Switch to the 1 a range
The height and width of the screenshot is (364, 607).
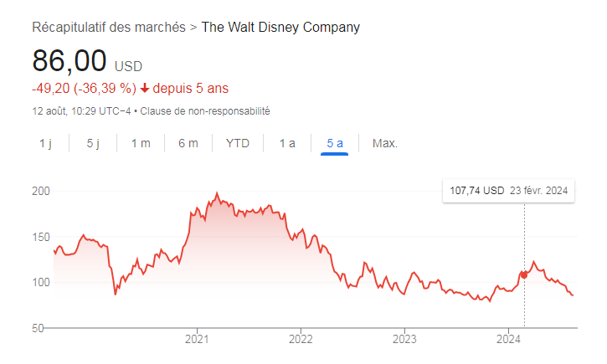coord(287,143)
